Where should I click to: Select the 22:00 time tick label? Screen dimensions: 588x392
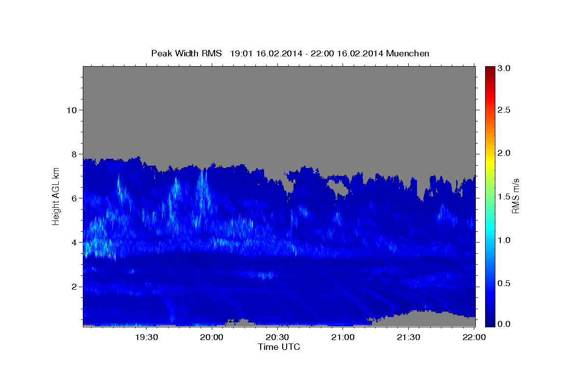pos(474,338)
